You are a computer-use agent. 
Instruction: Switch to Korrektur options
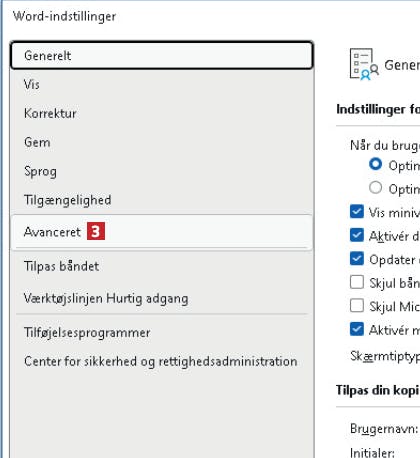[x=162, y=113]
